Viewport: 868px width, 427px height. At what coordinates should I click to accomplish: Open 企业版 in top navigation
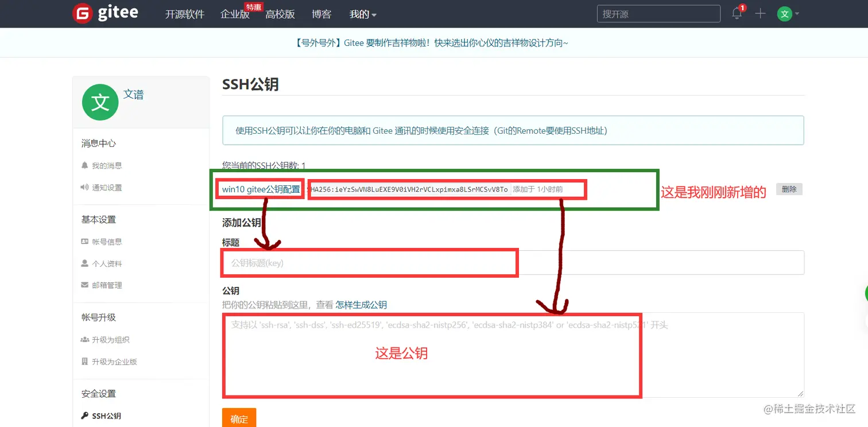(235, 14)
